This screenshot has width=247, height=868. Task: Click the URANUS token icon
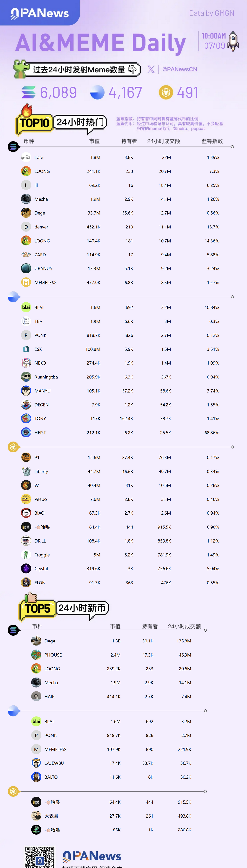pos(26,268)
